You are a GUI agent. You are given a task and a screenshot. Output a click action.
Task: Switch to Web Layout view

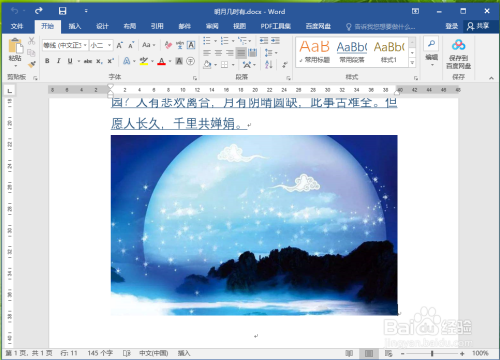click(389, 353)
